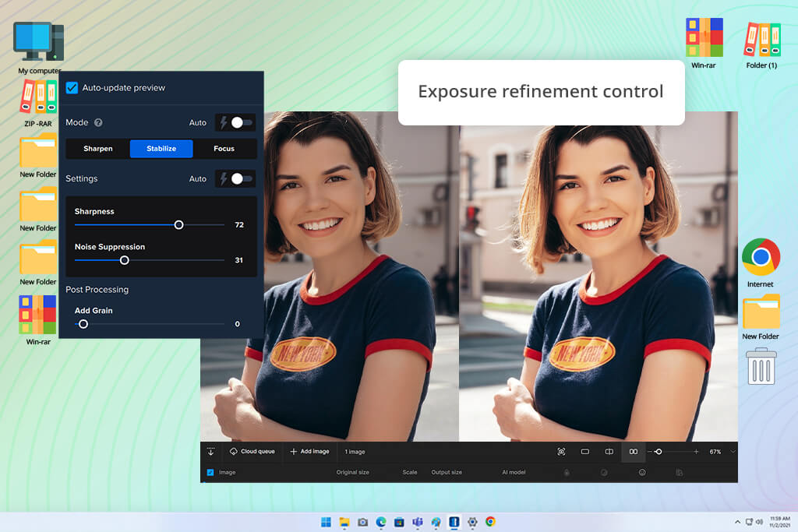Open the Win-rar icon at top right
The image size is (798, 532).
point(704,44)
